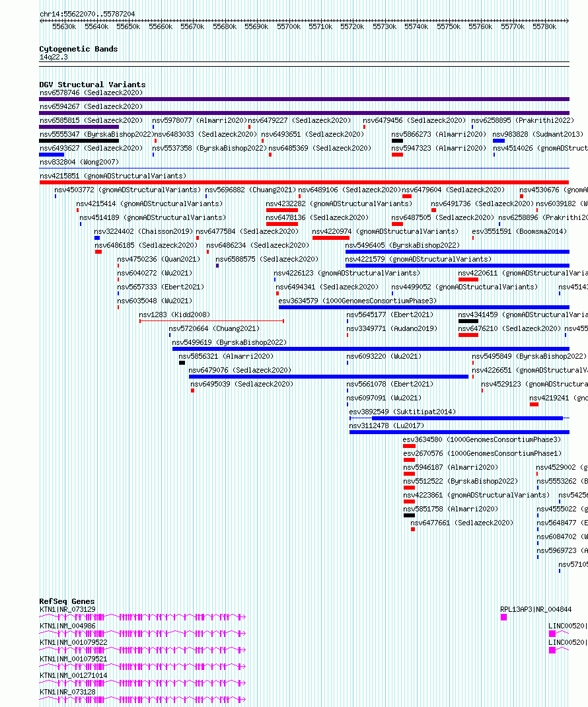The height and width of the screenshot is (707, 588).
Task: Click the nsv1283 (Kidd2008) red interval line
Action: tap(211, 322)
